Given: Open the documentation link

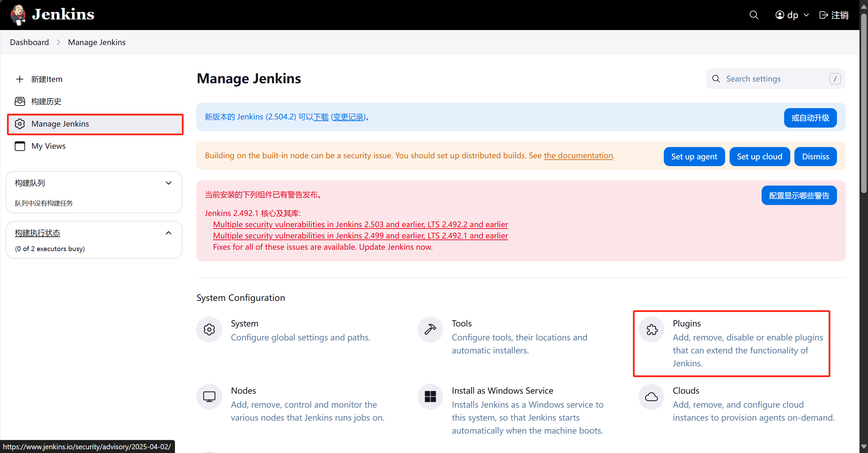Looking at the screenshot, I should (x=578, y=156).
